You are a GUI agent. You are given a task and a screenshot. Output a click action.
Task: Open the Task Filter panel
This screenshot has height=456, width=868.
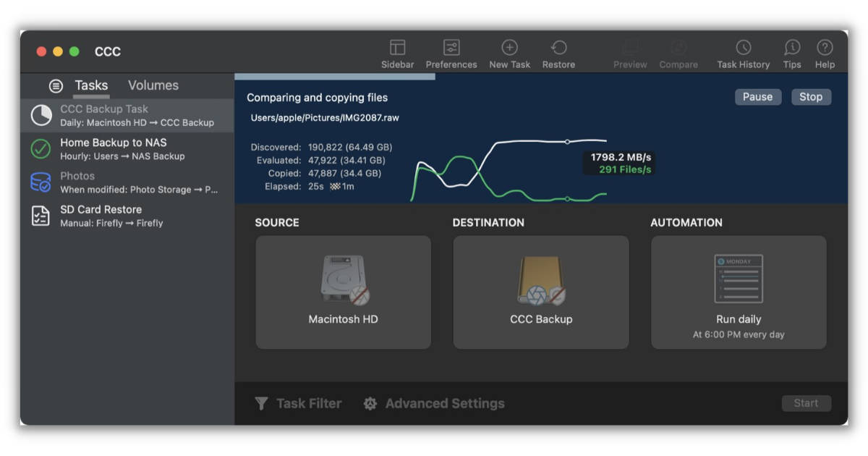299,403
